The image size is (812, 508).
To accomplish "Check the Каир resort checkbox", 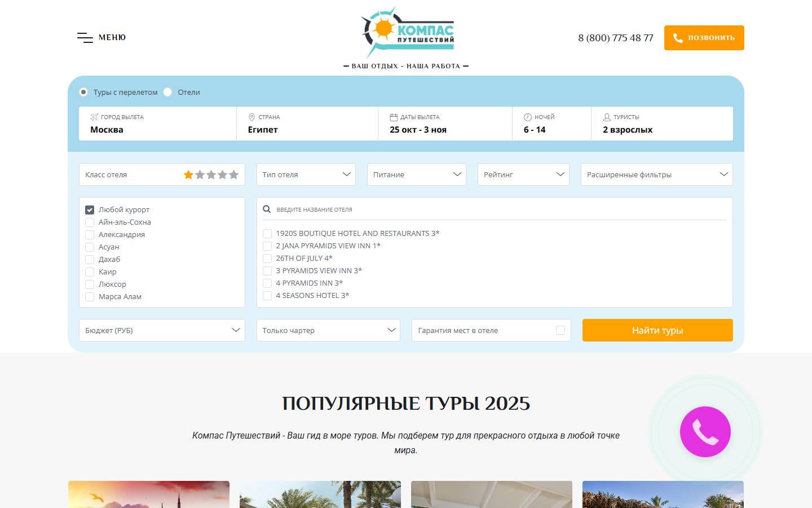I will click(x=90, y=271).
